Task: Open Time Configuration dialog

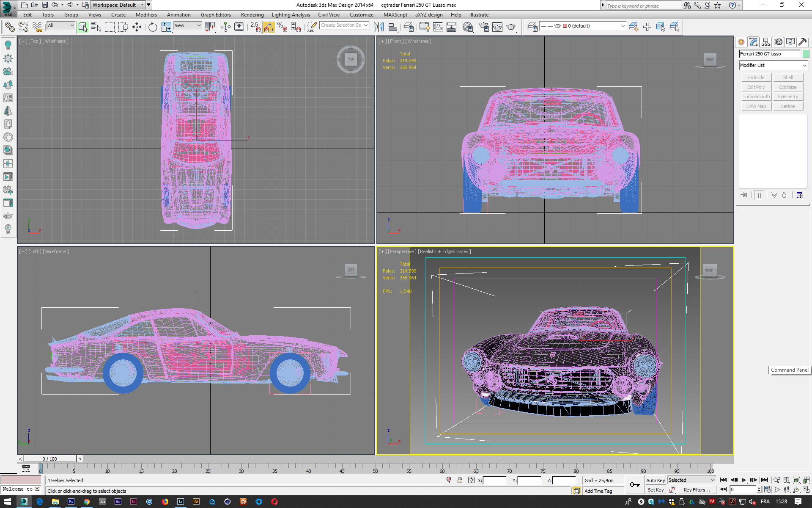Action: click(x=768, y=490)
